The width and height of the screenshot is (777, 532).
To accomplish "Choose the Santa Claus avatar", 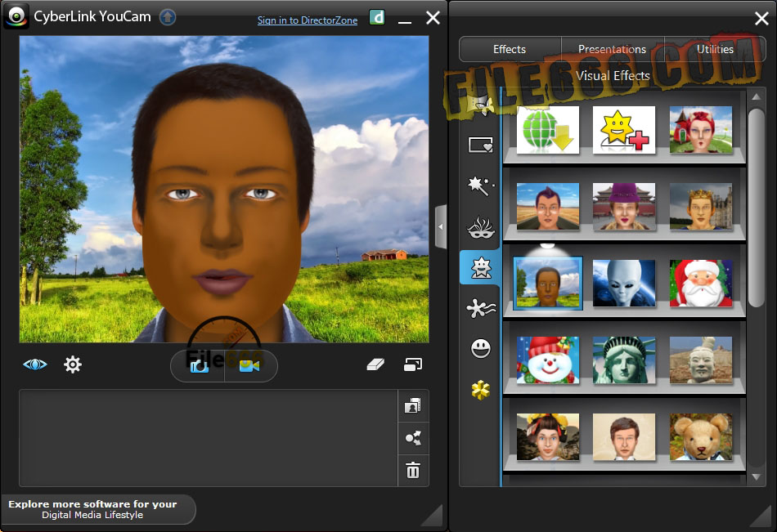I will [x=701, y=284].
